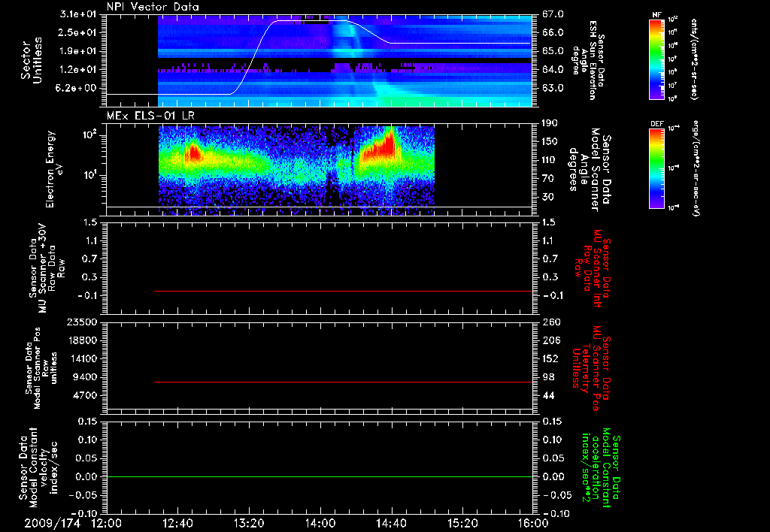Click the 4700 scanner position tick

click(x=86, y=395)
